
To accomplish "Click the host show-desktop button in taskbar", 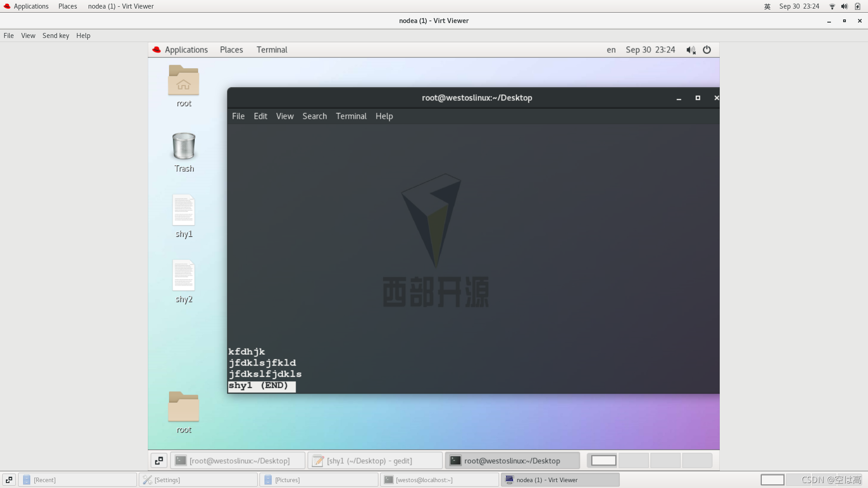I will 9,480.
